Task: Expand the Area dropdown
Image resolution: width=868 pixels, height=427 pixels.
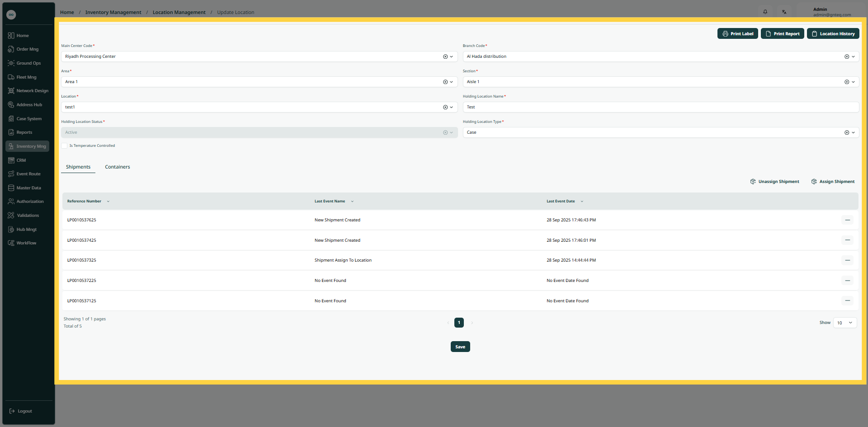Action: tap(451, 82)
